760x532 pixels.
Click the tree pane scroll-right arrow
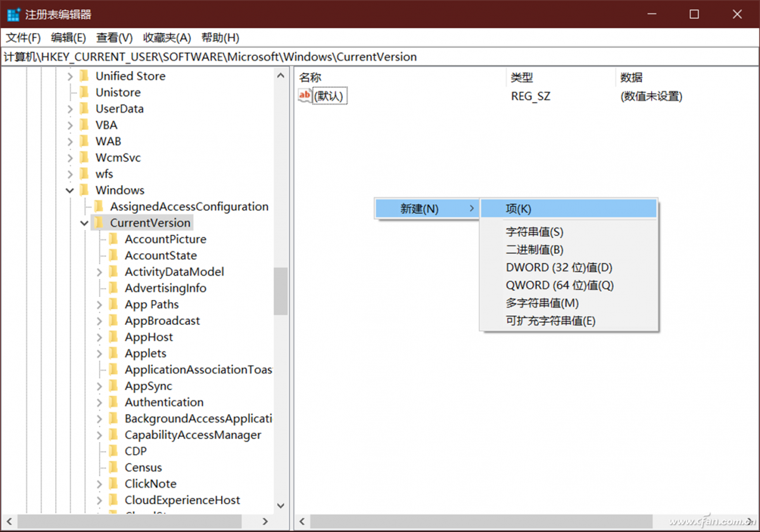[x=266, y=522]
